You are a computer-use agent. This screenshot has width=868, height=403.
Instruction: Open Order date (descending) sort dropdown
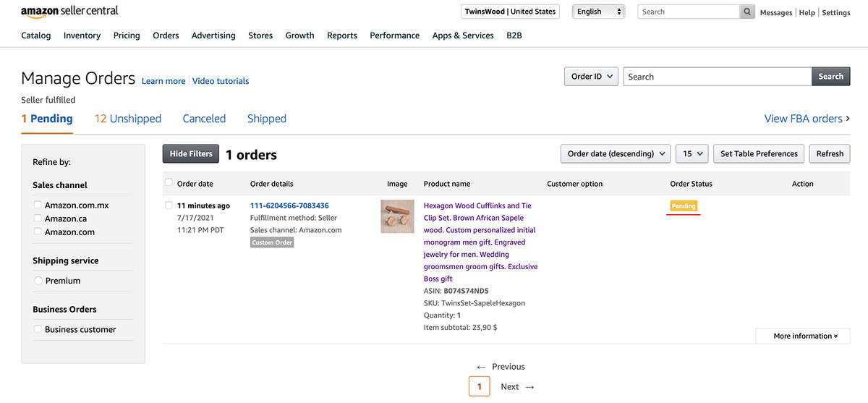(615, 153)
